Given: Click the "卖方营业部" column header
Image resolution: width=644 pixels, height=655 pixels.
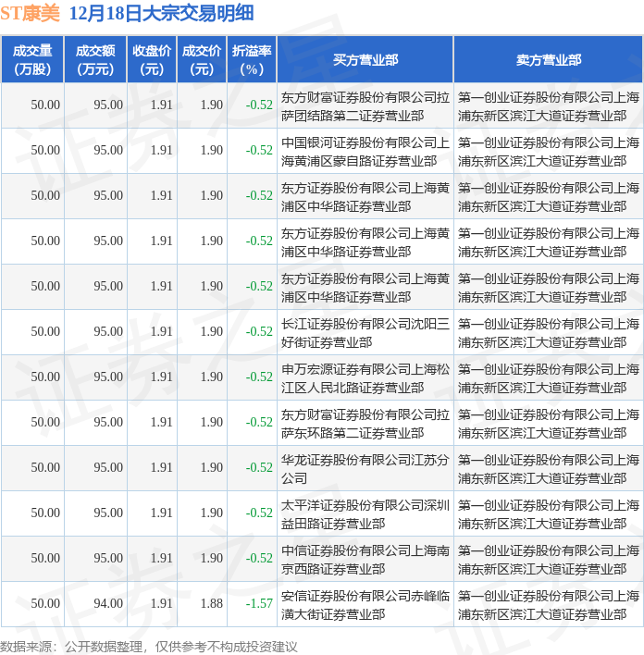Looking at the screenshot, I should (549, 60).
